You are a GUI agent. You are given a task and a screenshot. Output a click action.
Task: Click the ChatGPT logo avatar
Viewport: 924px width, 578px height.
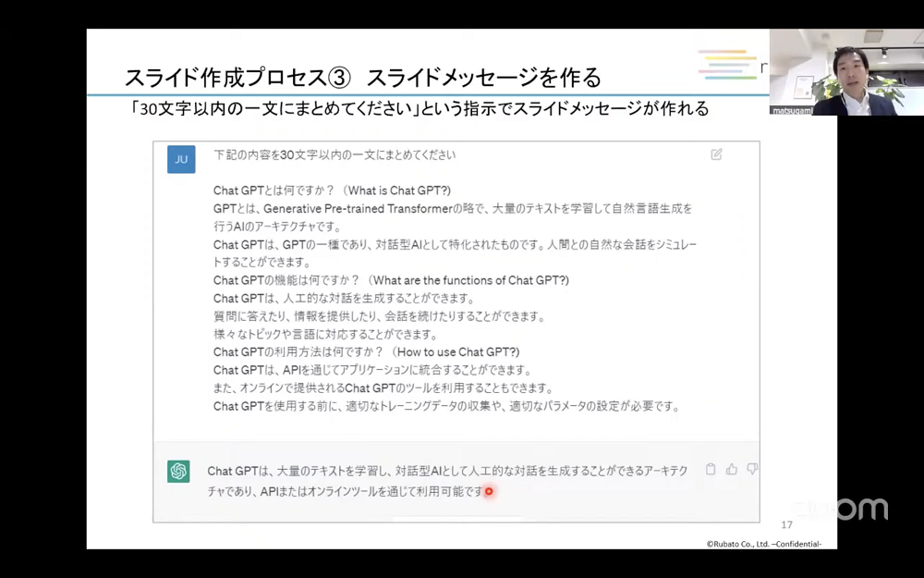click(178, 472)
